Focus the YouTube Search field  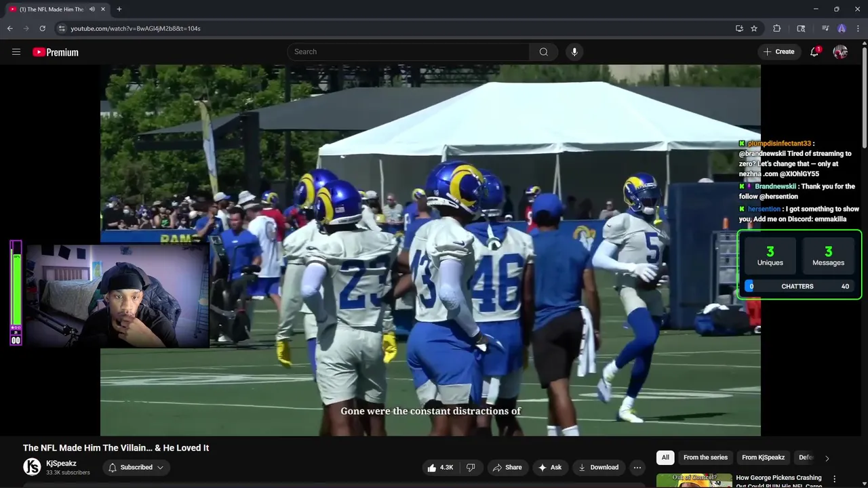409,52
